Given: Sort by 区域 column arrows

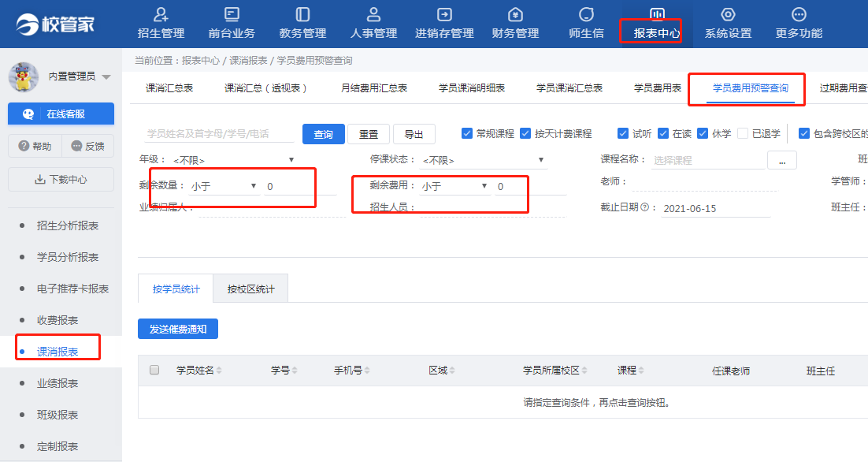Looking at the screenshot, I should point(452,371).
